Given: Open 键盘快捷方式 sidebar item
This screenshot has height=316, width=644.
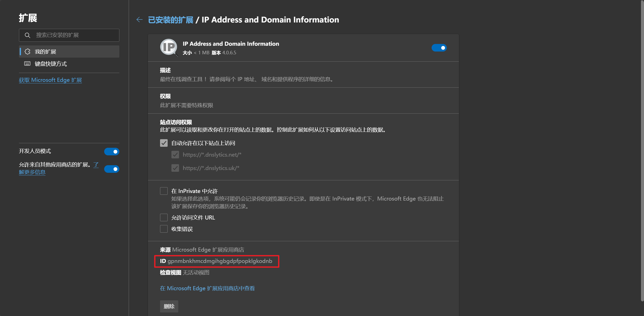Looking at the screenshot, I should coord(69,64).
